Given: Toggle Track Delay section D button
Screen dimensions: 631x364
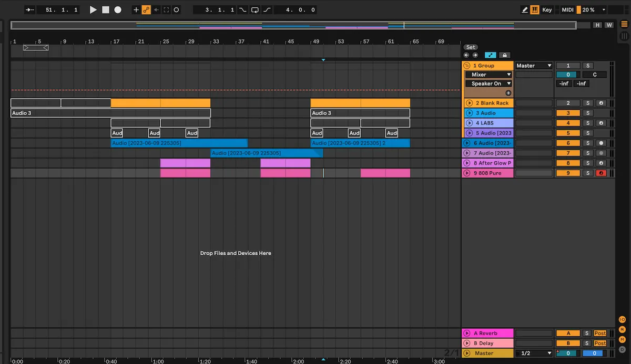Looking at the screenshot, I should 622,349.
